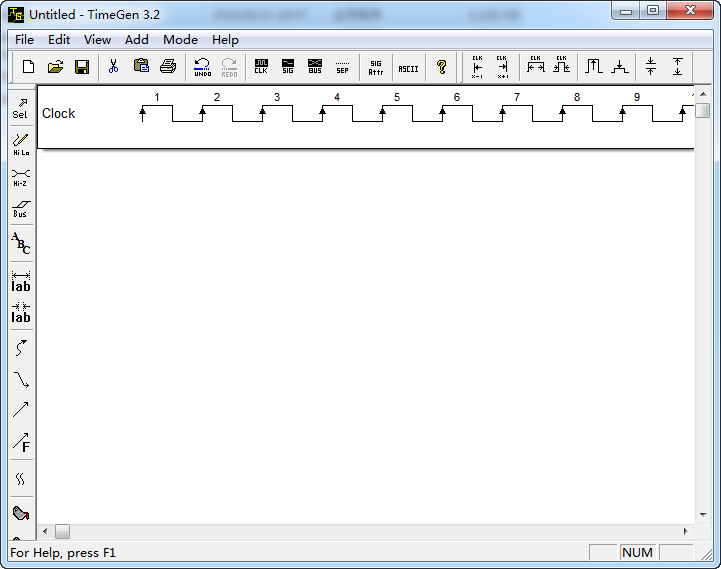Open help with the yellow question mark
This screenshot has height=569, width=721.
[441, 67]
